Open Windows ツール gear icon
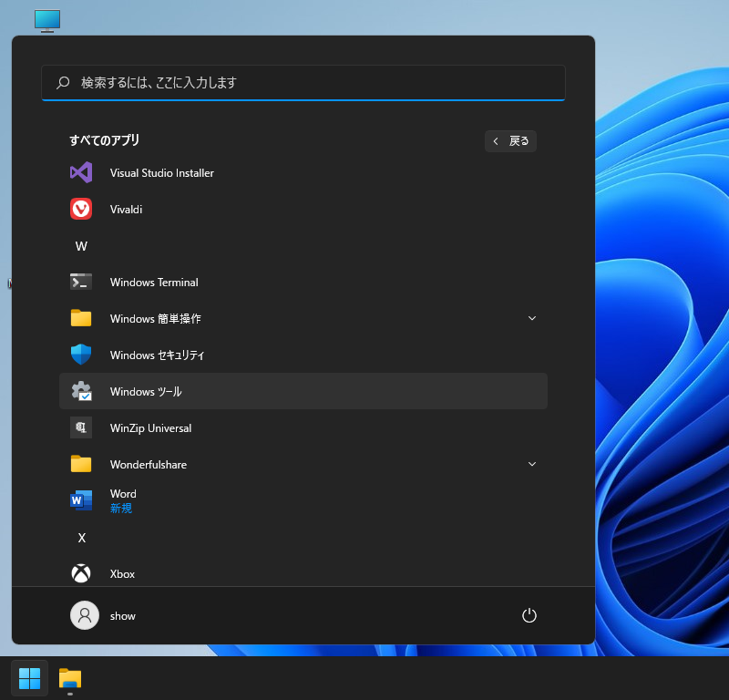The image size is (729, 700). (x=81, y=391)
